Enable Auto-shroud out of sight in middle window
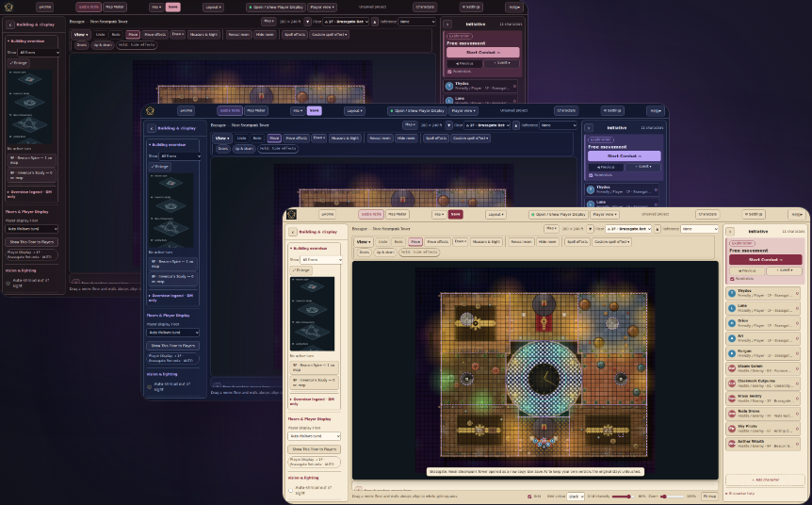812x505 pixels. pos(149,387)
